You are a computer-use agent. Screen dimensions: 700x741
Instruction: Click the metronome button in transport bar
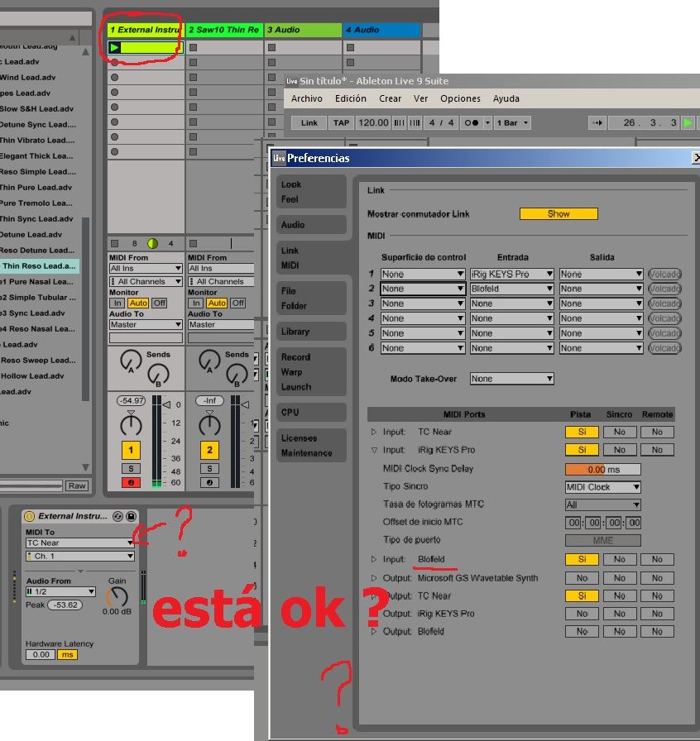tap(471, 123)
